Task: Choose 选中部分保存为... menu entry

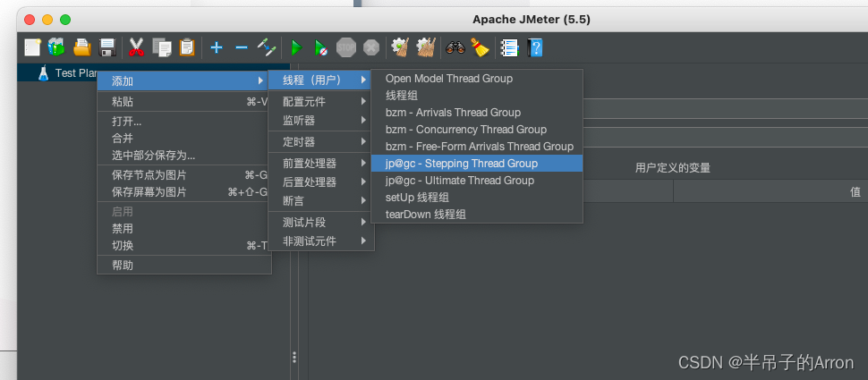Action: point(184,156)
